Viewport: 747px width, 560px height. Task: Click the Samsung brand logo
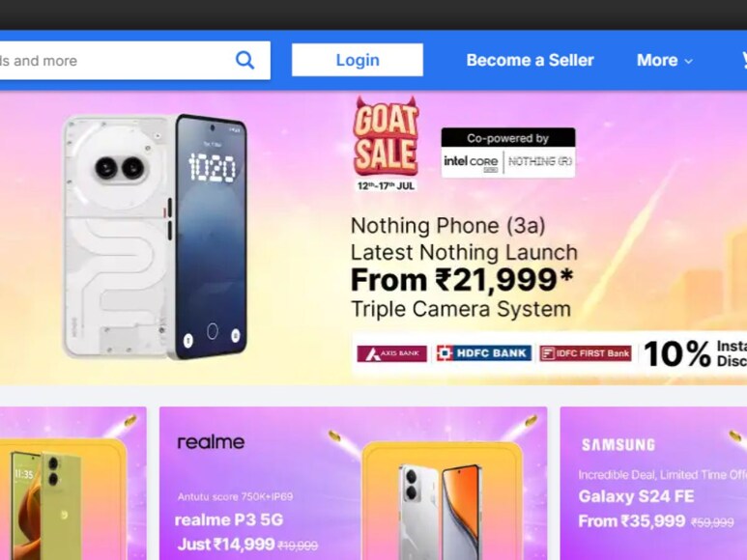[618, 445]
